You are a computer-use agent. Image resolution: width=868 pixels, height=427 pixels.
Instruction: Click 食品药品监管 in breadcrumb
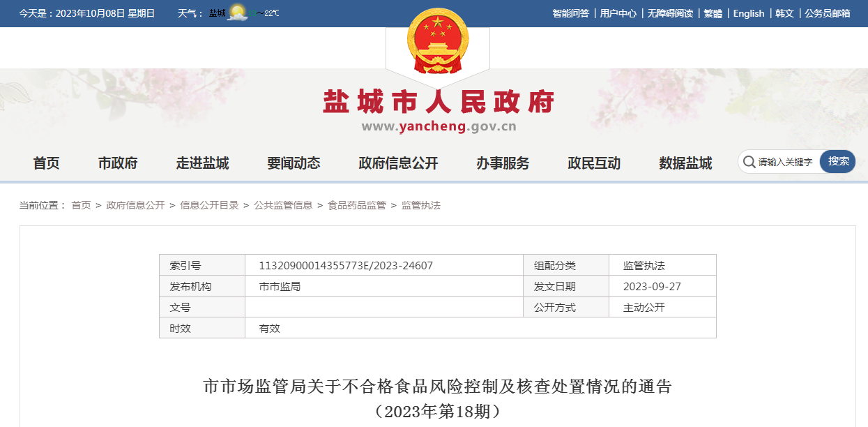pos(357,205)
